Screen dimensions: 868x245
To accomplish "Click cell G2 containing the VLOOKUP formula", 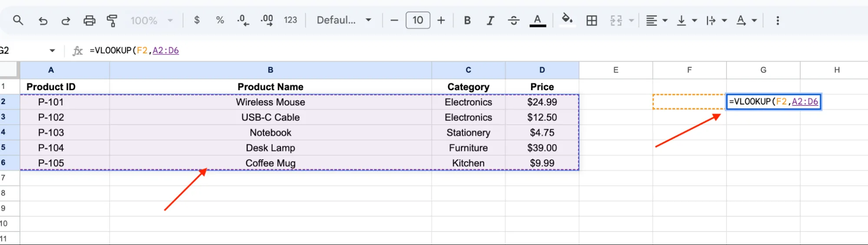I will coord(773,101).
